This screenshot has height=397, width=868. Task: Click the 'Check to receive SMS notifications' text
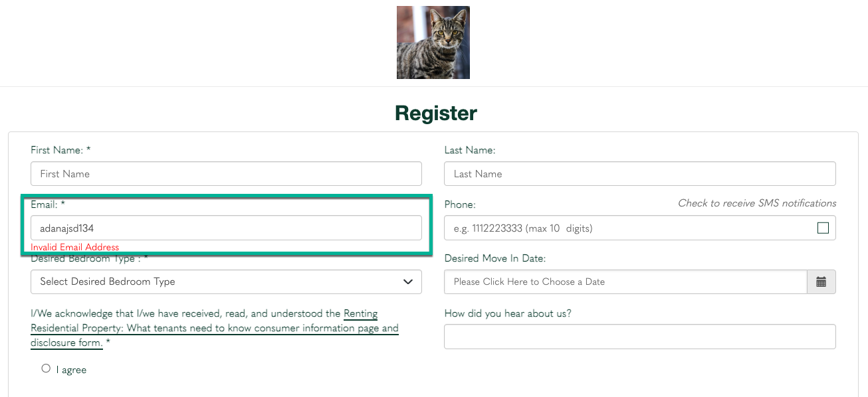[x=757, y=203]
